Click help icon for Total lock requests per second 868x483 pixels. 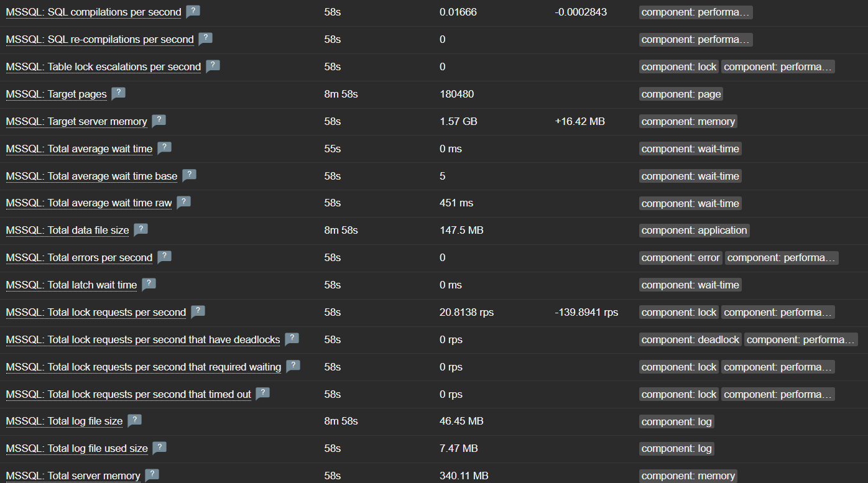tap(198, 311)
